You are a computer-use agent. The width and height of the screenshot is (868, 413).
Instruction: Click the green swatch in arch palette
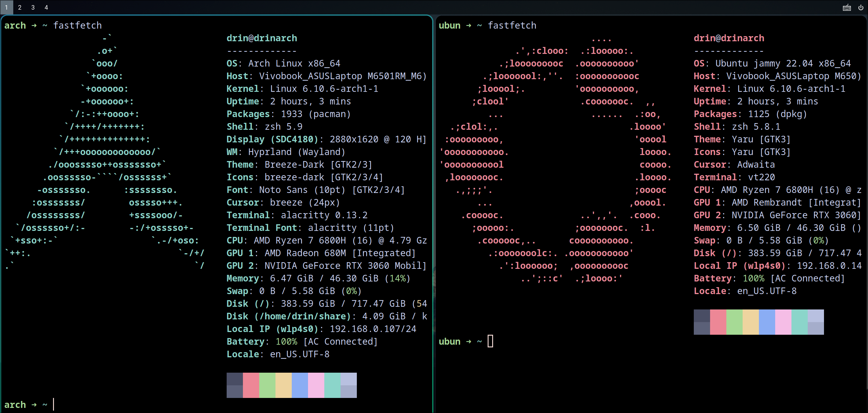[267, 385]
